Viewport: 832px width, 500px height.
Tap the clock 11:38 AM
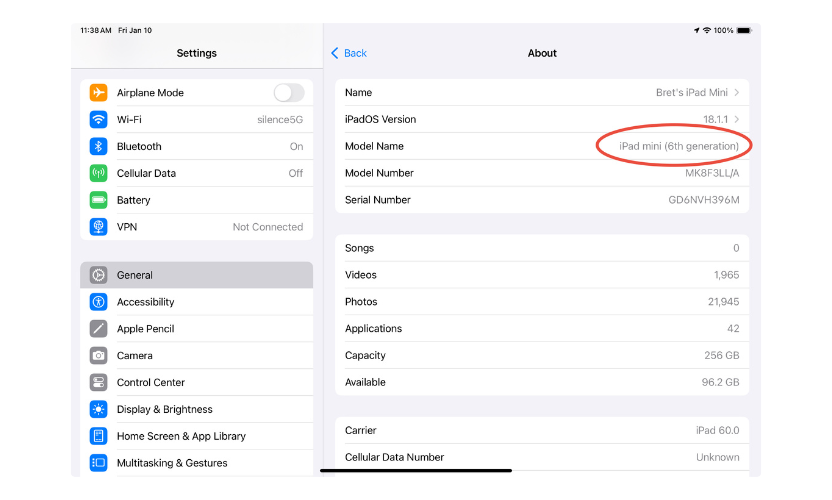[96, 30]
